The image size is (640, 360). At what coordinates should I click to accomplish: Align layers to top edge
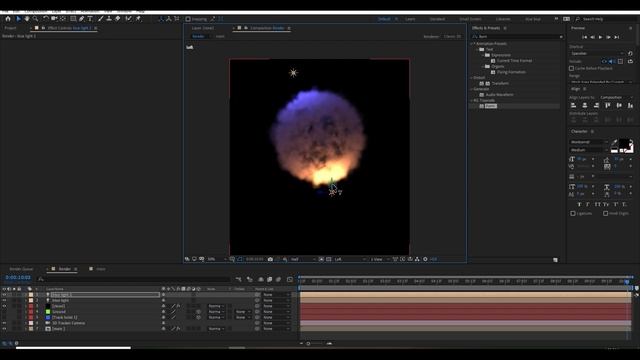click(x=608, y=105)
